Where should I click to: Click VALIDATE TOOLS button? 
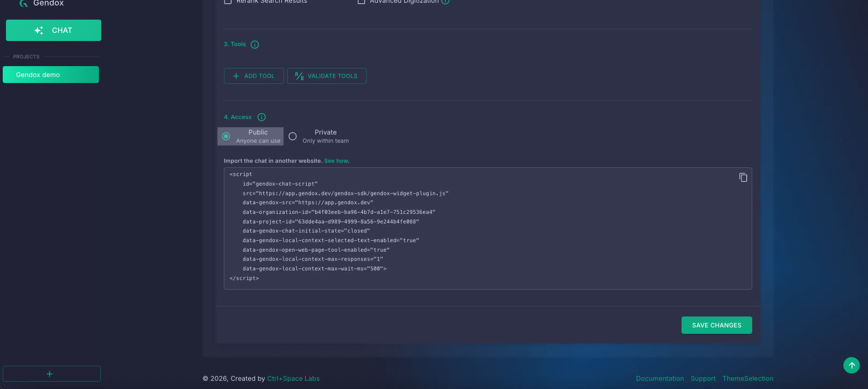pyautogui.click(x=327, y=76)
